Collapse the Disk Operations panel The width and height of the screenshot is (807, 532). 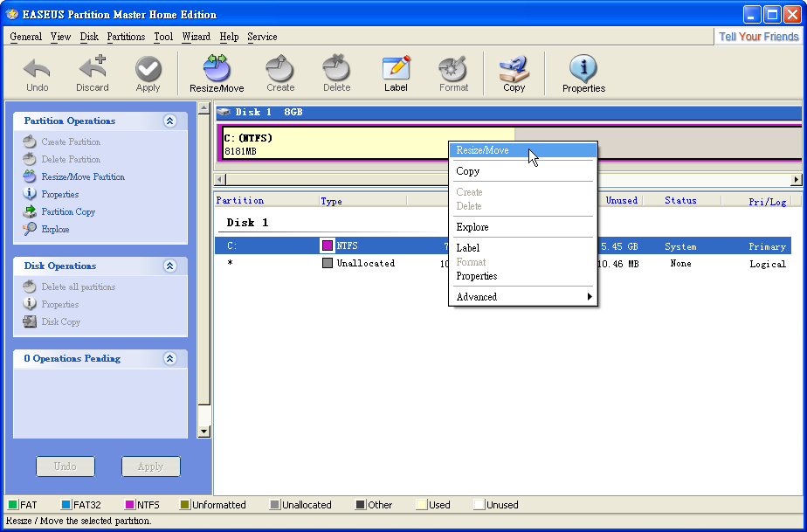(x=169, y=266)
